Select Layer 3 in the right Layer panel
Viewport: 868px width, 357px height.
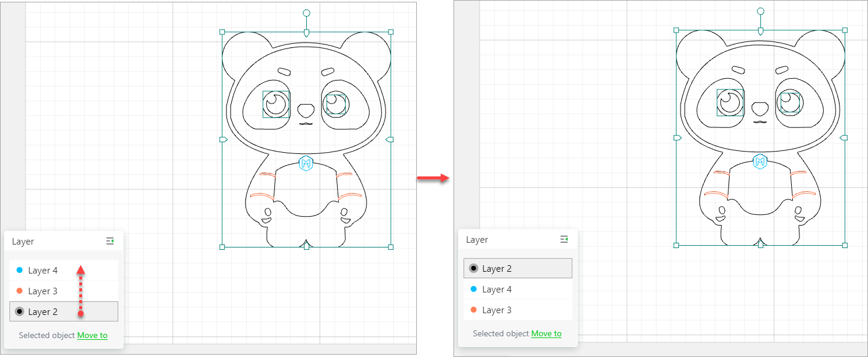tap(496, 310)
